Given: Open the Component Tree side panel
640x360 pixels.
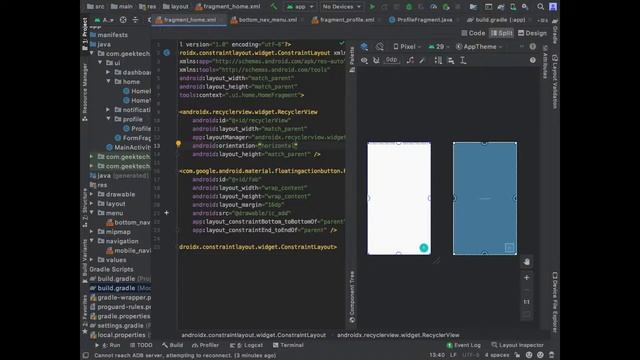Looking at the screenshot, I should point(352,297).
